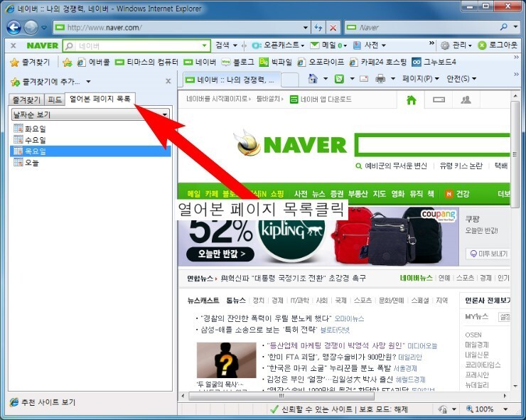This screenshot has height=420, width=526.
Task: Click the 즐겨찾기 star button
Action: 30,62
